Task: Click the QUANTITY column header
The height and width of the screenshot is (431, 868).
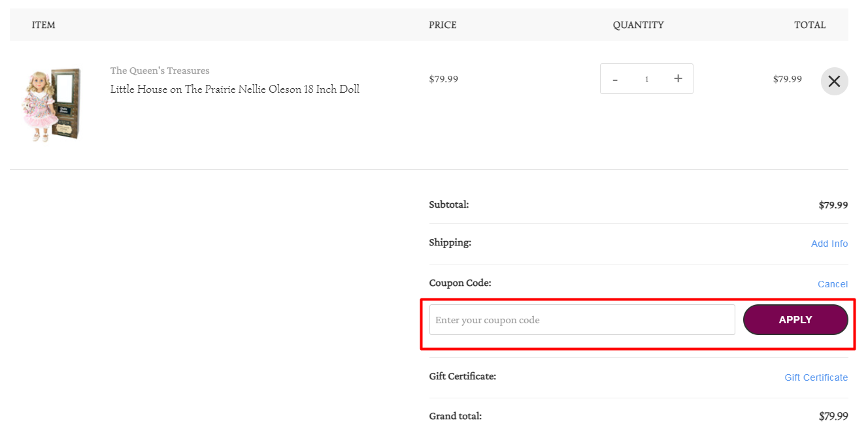Action: pos(638,25)
